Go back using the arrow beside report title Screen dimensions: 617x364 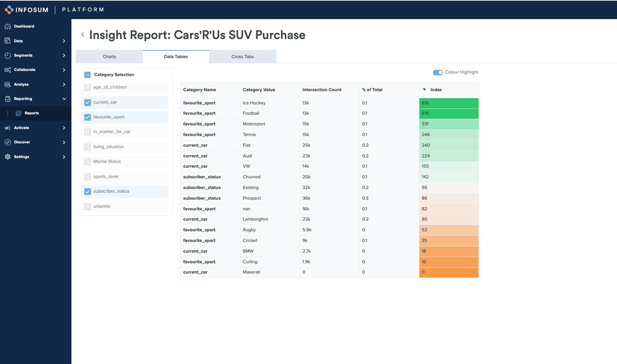pos(83,35)
